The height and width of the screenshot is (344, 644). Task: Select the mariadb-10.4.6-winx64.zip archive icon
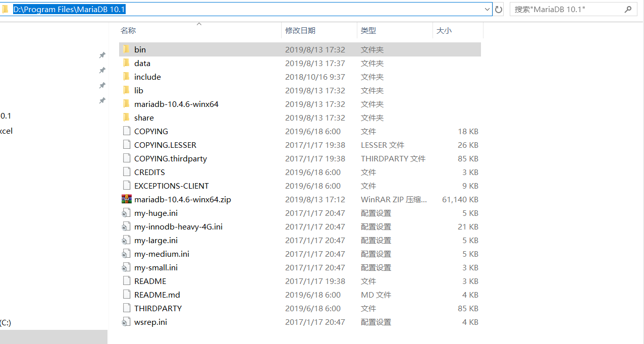126,199
